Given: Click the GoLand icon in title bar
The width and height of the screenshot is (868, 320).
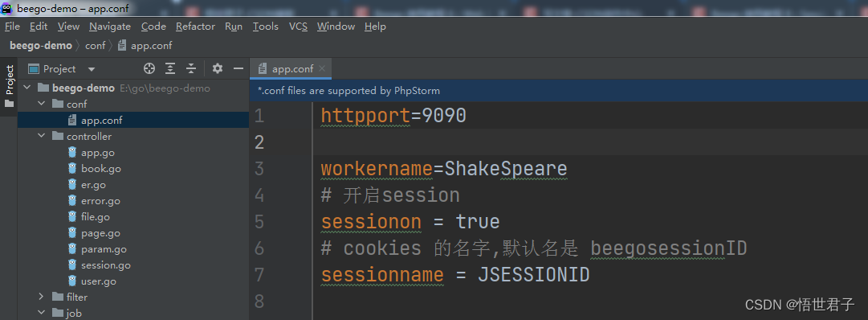Looking at the screenshot, I should (x=7, y=8).
